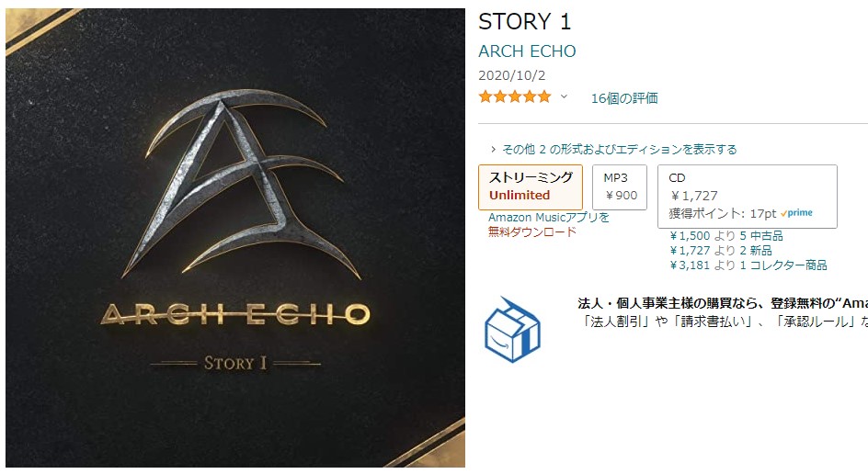Select the MP3 ￥900 format option
The width and height of the screenshot is (868, 474).
pos(620,187)
